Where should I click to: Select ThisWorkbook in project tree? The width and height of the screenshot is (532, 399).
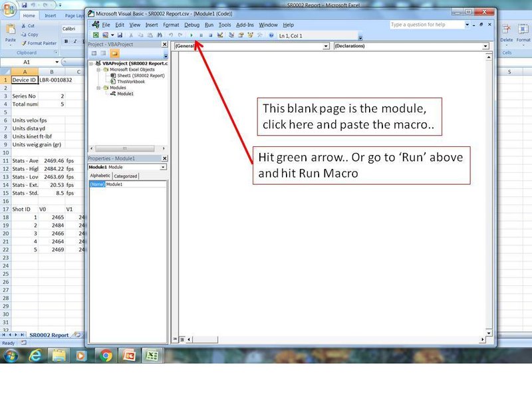(x=128, y=82)
